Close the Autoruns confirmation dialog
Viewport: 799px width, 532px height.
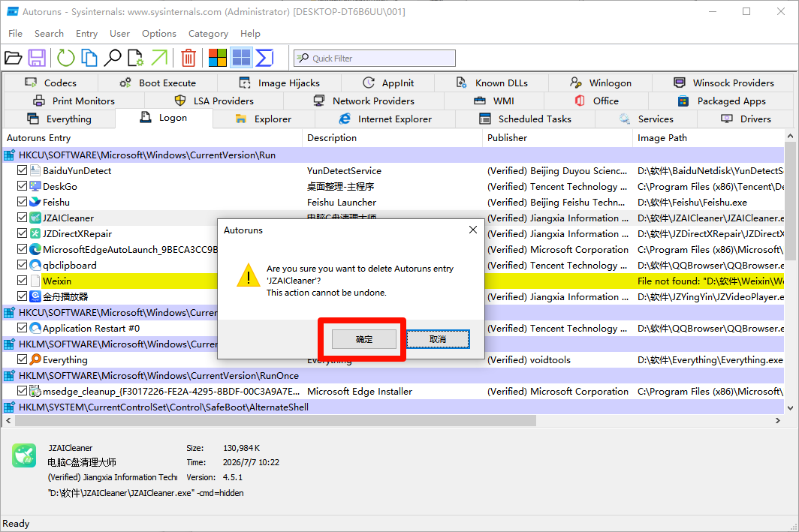point(473,230)
